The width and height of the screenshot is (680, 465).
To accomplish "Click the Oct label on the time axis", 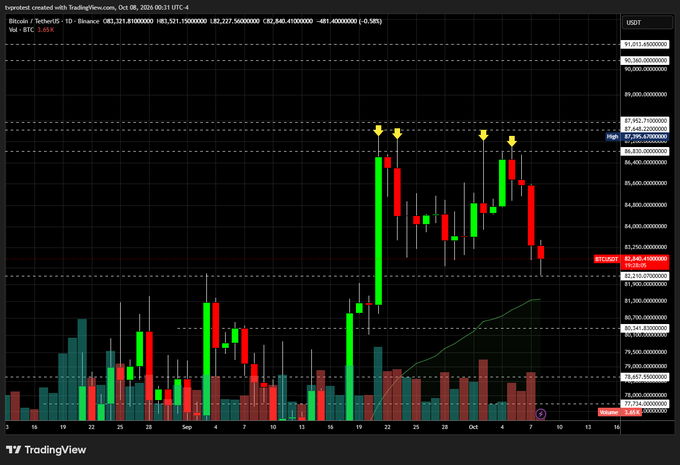I will tap(473, 427).
